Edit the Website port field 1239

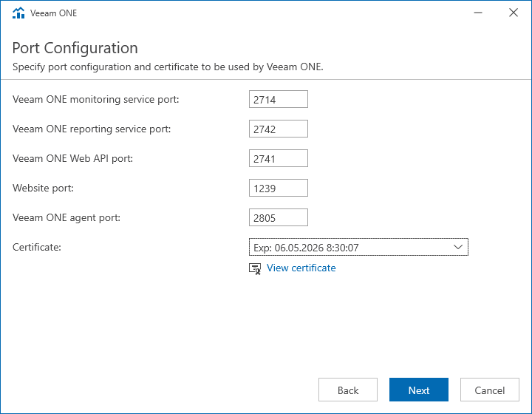click(279, 188)
